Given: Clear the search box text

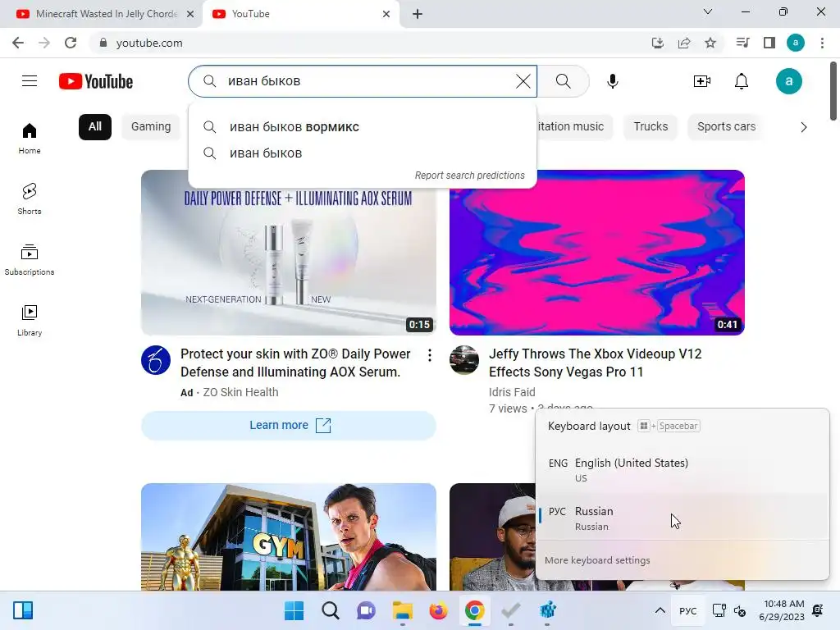Looking at the screenshot, I should [x=523, y=81].
